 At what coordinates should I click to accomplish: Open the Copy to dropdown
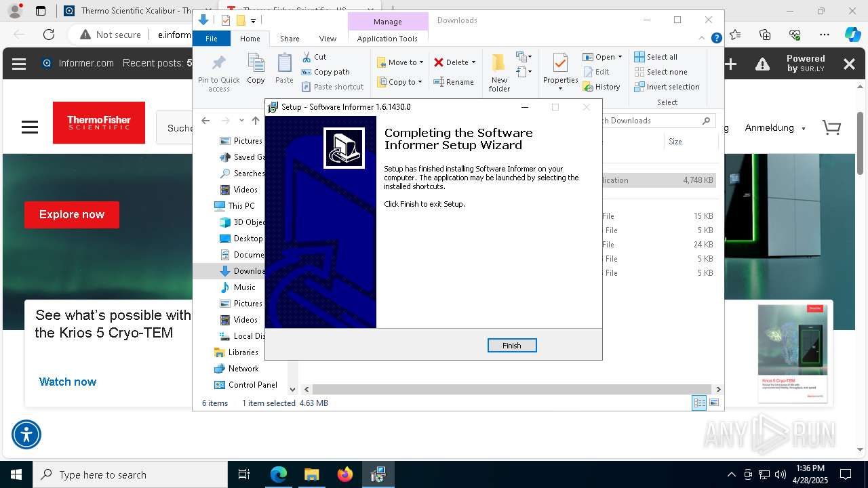point(399,82)
